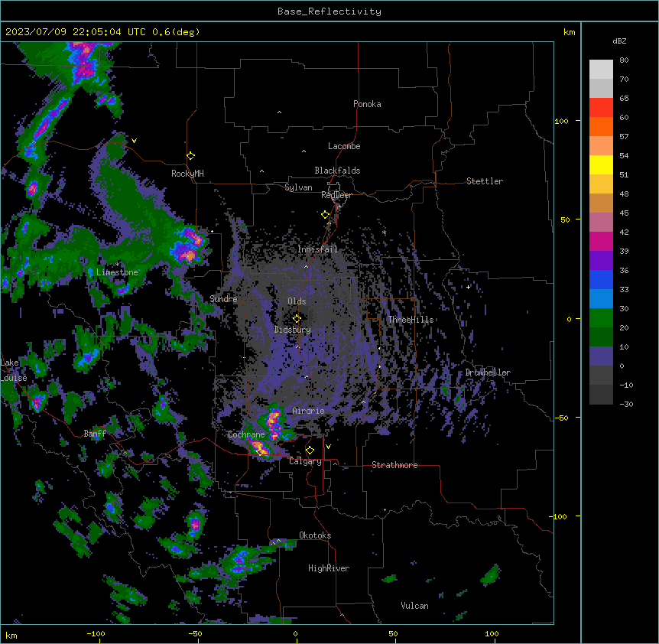Click the Limestone label

117,272
